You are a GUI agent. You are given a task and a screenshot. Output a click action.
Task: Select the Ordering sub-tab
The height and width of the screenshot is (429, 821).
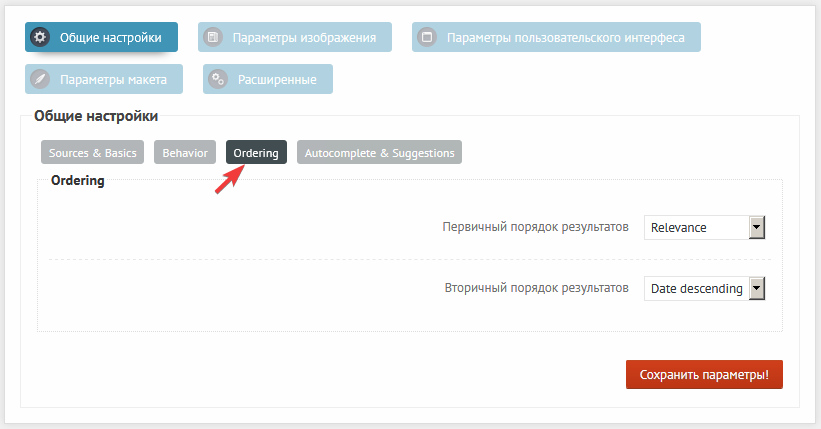(256, 153)
